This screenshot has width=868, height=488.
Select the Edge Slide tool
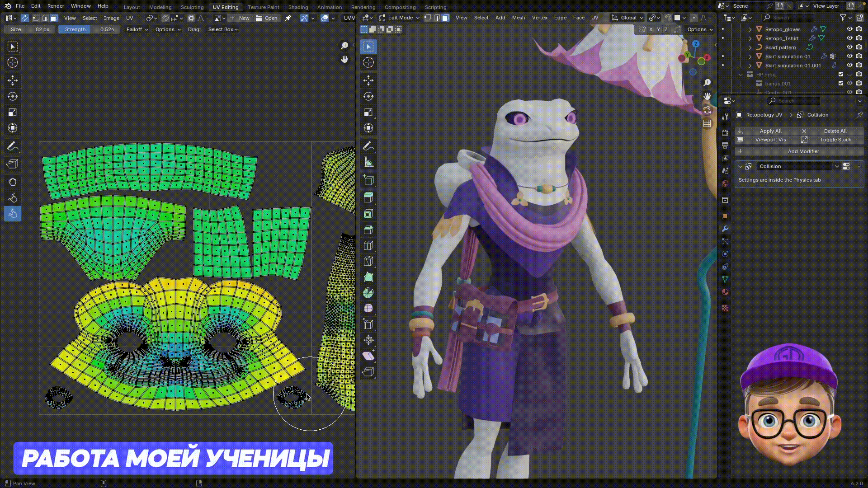tap(368, 324)
